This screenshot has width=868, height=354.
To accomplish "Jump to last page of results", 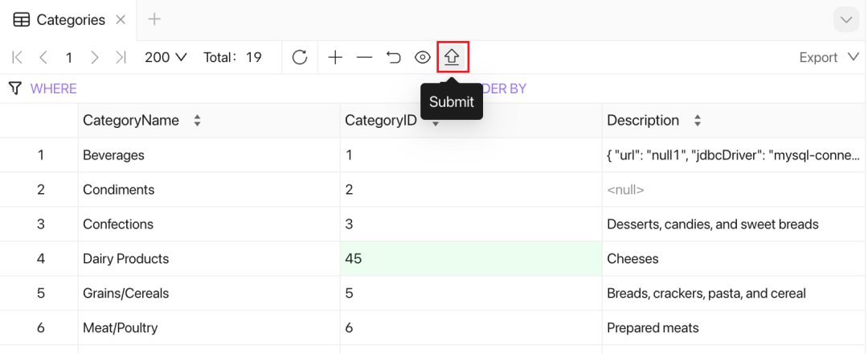I will tap(121, 58).
